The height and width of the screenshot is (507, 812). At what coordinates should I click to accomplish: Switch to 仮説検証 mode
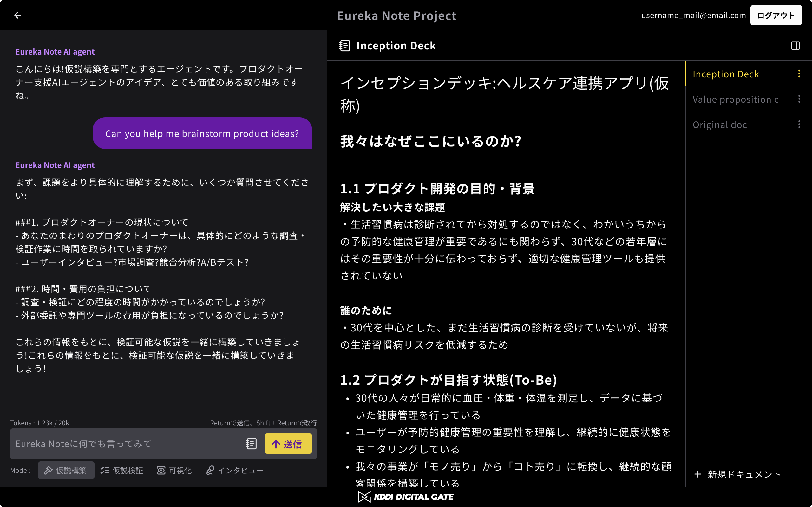click(x=122, y=470)
